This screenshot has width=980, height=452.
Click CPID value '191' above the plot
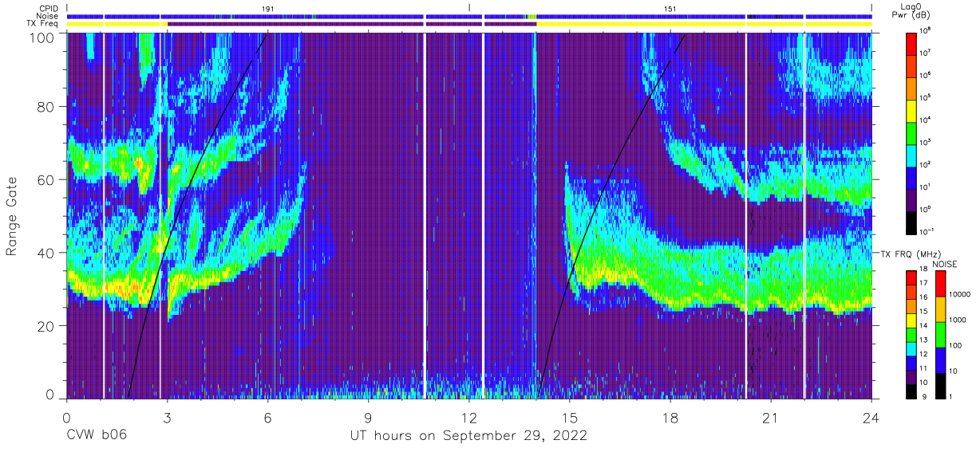click(268, 8)
